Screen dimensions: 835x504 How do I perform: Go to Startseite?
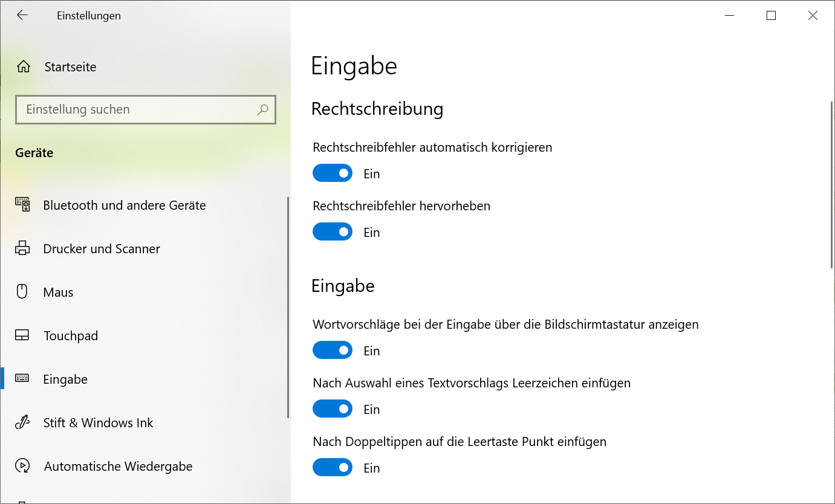[70, 67]
